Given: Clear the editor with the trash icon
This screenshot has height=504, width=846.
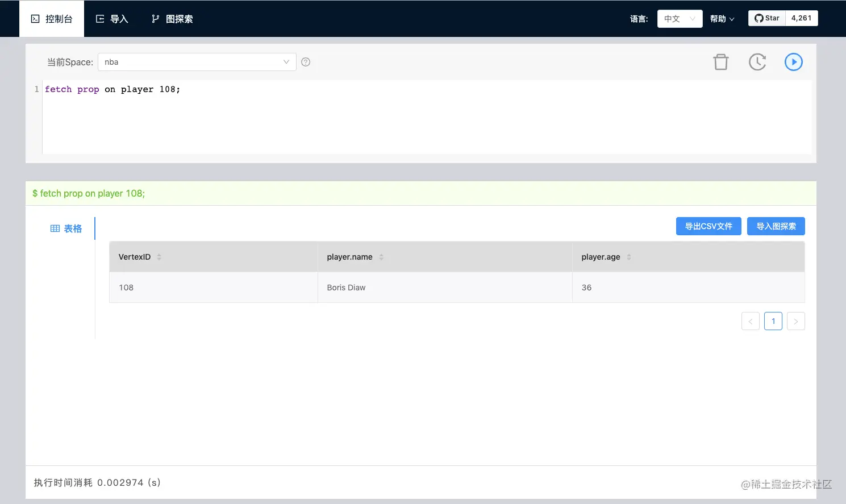Looking at the screenshot, I should click(721, 62).
